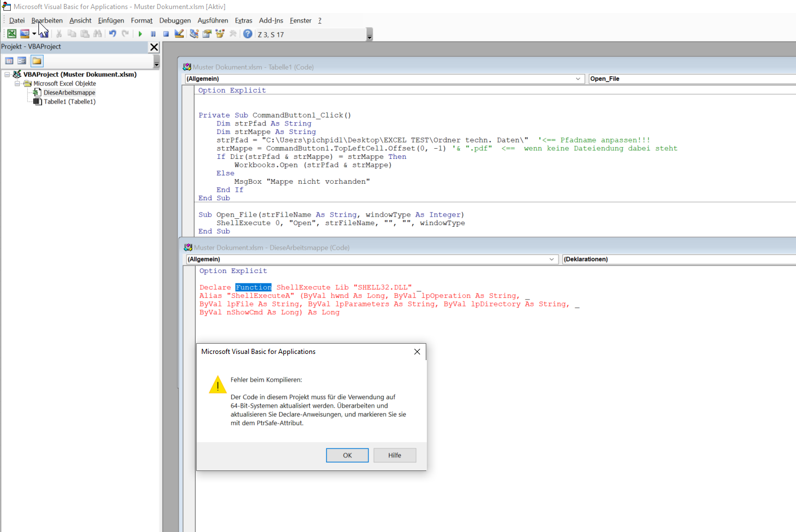The height and width of the screenshot is (532, 796).
Task: Select DieseArbeitsmappe in project tree
Action: [x=70, y=93]
